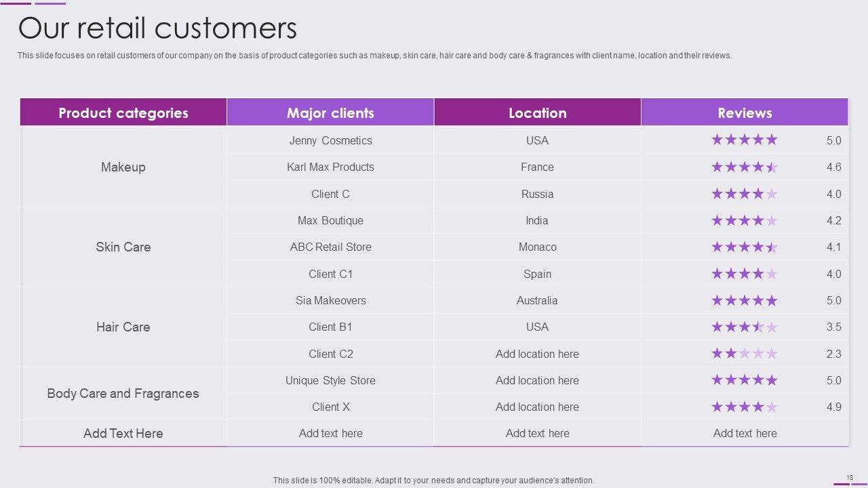Image resolution: width=868 pixels, height=488 pixels.
Task: Click the "Add Text Here" category placeholder
Action: [x=123, y=433]
